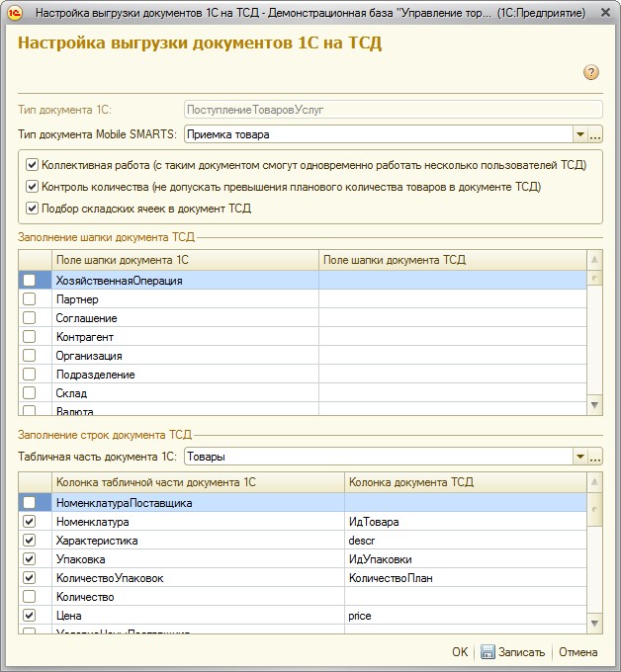Select the Партнер row text
621x672 pixels.
[x=77, y=299]
